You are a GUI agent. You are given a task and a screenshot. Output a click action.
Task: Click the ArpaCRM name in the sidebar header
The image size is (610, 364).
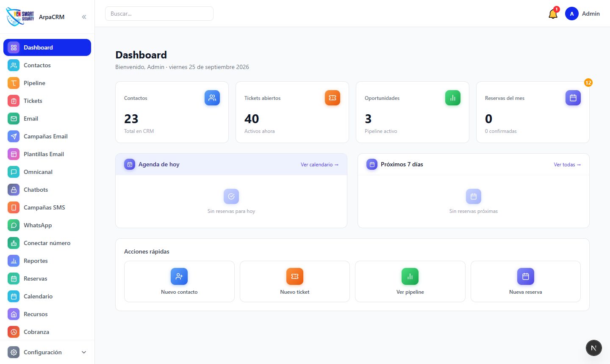(52, 17)
